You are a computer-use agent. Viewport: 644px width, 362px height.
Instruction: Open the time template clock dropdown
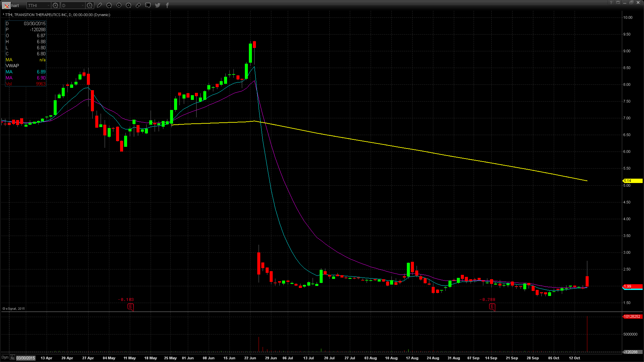pos(90,5)
